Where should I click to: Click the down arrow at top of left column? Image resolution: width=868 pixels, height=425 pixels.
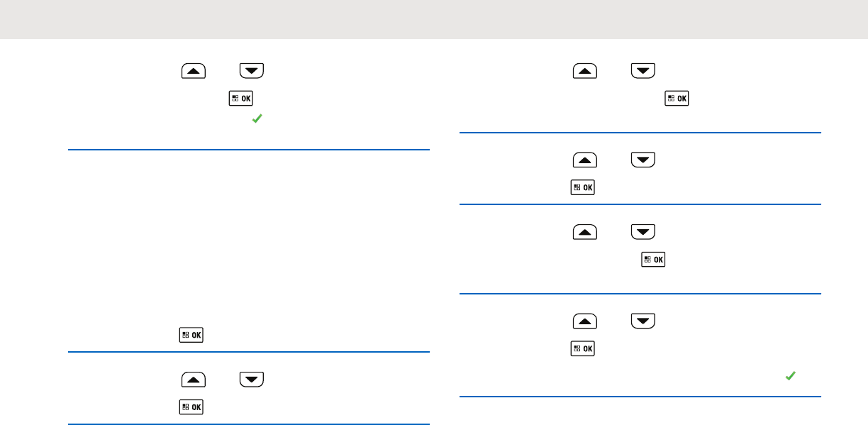pyautogui.click(x=252, y=71)
